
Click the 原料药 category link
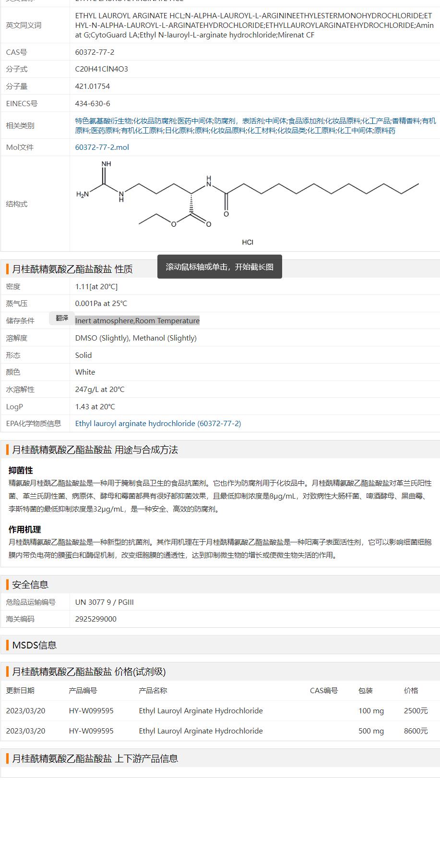[x=385, y=131]
